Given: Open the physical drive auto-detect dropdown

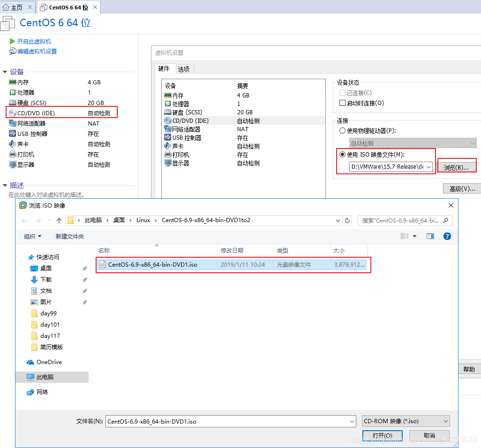Looking at the screenshot, I should tap(472, 143).
